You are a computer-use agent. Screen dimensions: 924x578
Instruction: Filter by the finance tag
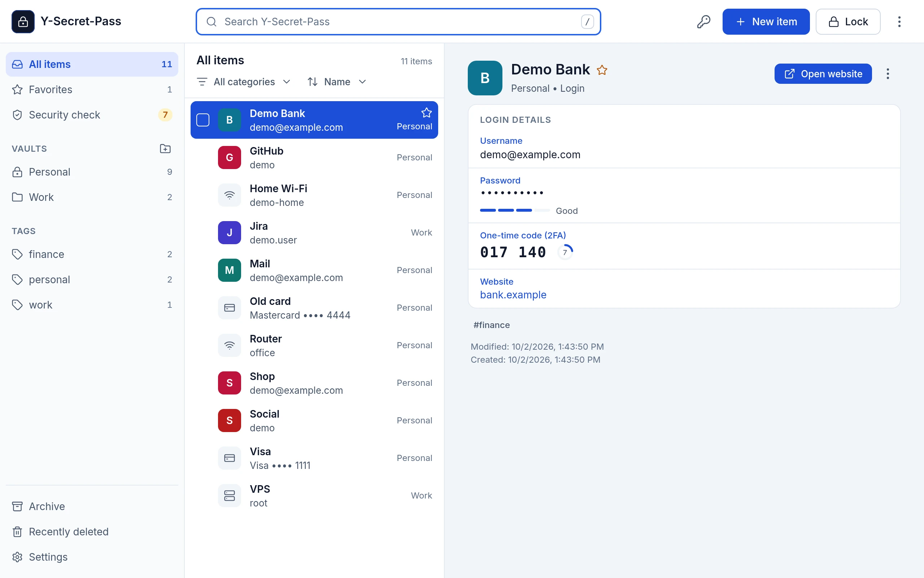point(92,254)
